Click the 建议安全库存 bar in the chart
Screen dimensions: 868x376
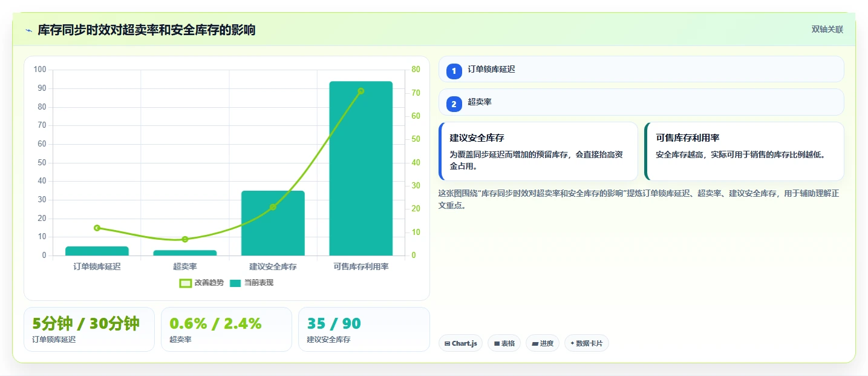coord(273,223)
